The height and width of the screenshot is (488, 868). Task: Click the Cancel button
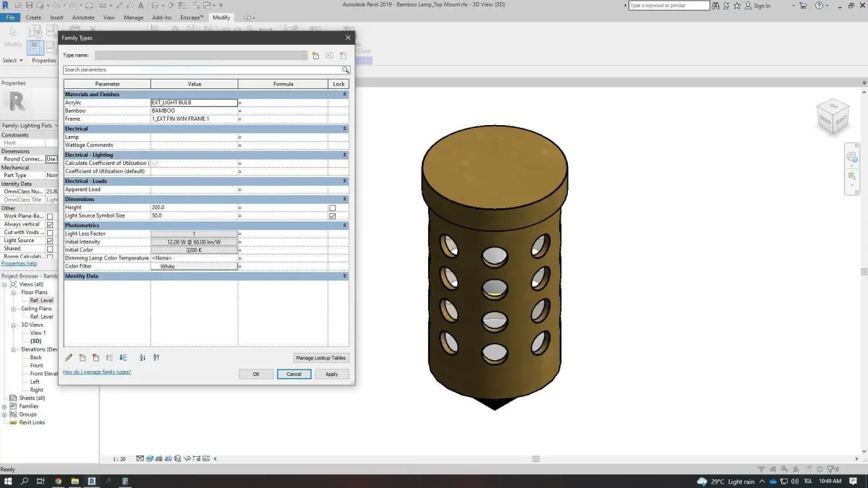[294, 374]
